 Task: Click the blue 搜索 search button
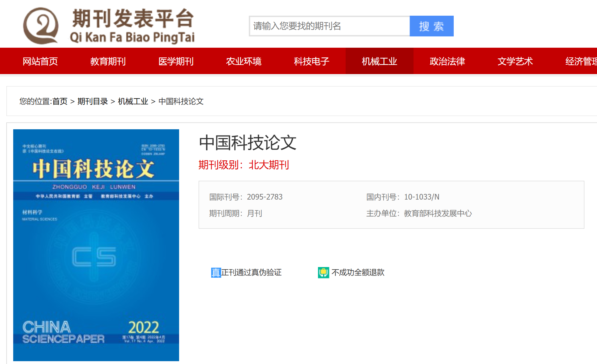[x=431, y=26]
